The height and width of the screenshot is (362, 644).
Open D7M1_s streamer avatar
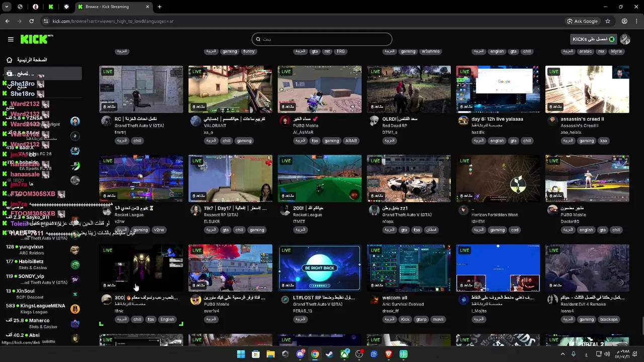click(374, 121)
